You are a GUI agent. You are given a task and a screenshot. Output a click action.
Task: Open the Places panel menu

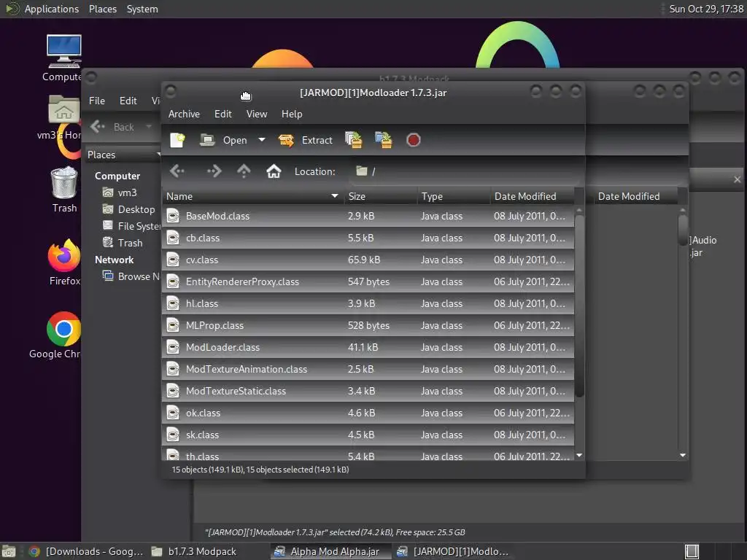(x=102, y=9)
